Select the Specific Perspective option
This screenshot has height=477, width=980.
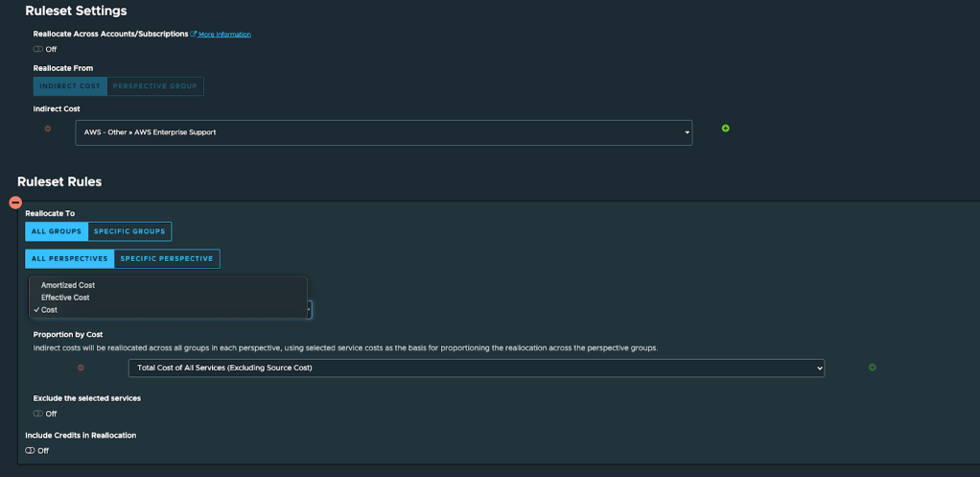(167, 259)
